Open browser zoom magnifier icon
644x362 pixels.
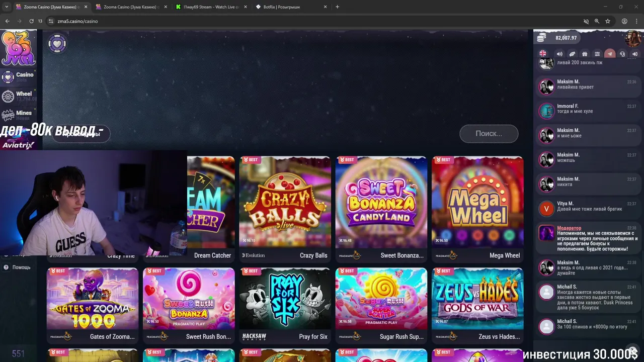[x=597, y=21]
